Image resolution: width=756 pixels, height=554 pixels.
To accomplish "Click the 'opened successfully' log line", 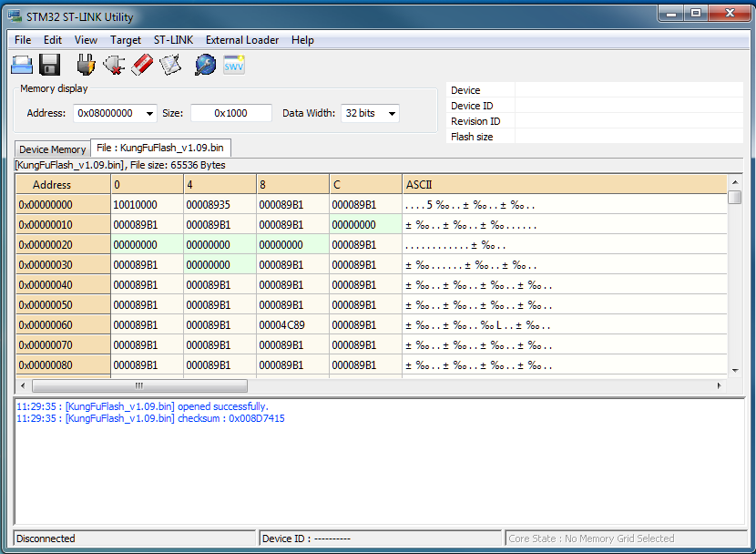I will (142, 406).
